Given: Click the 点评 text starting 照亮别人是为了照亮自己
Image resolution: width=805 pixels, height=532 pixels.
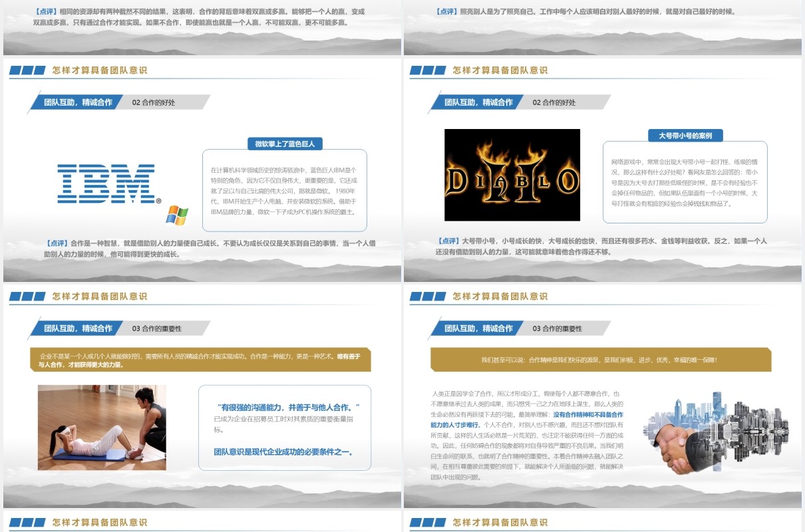Looking at the screenshot, I should click(x=585, y=11).
